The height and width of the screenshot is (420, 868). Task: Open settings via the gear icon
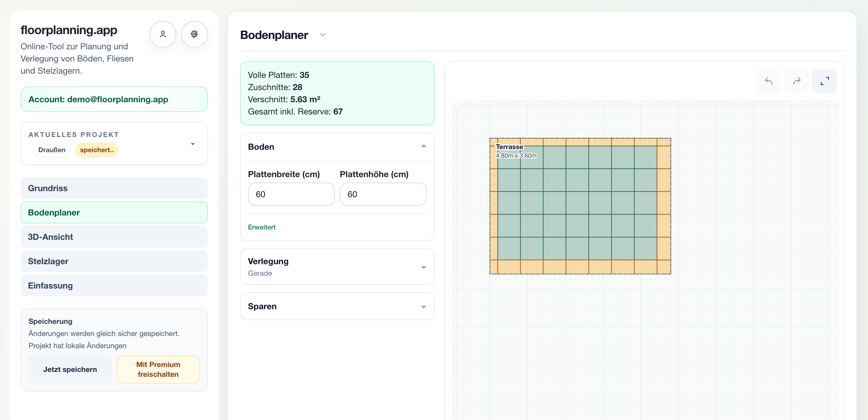(195, 34)
